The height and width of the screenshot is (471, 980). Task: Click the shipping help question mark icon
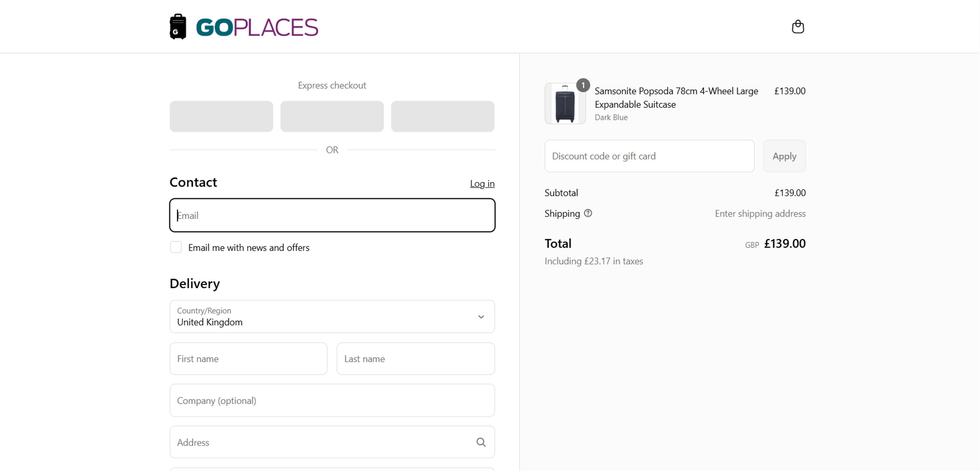pyautogui.click(x=588, y=213)
